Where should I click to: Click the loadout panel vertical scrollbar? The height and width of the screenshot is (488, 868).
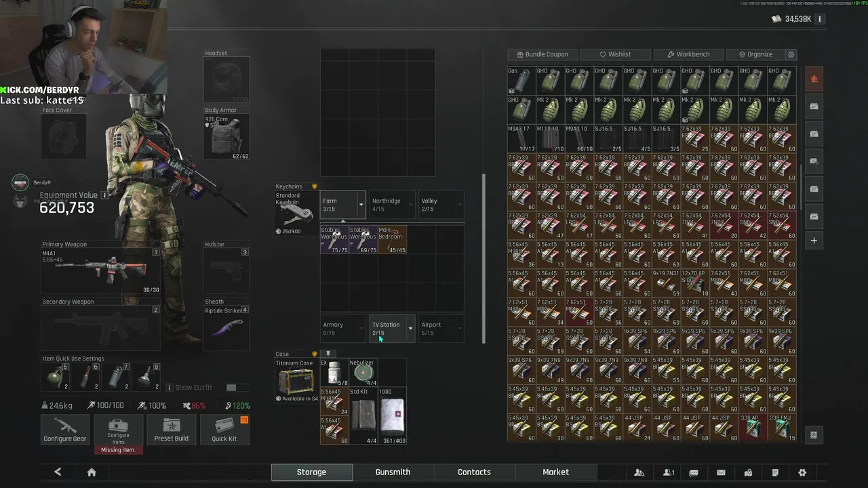484,258
